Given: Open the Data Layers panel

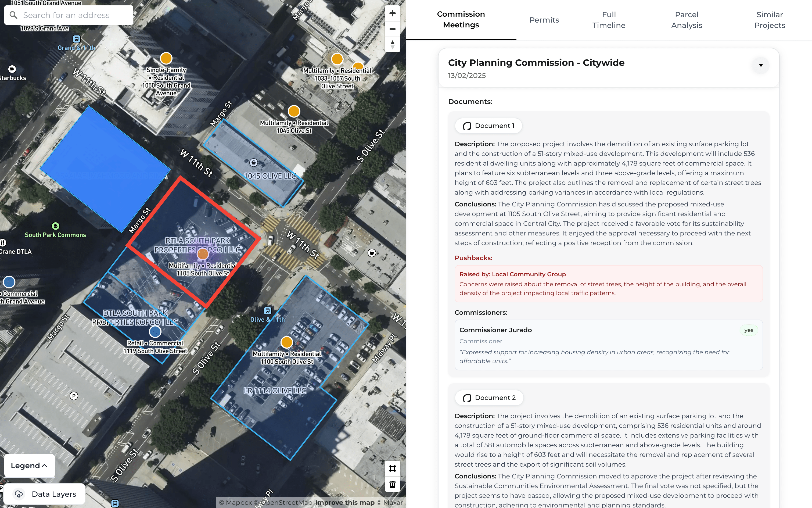Looking at the screenshot, I should [x=45, y=494].
